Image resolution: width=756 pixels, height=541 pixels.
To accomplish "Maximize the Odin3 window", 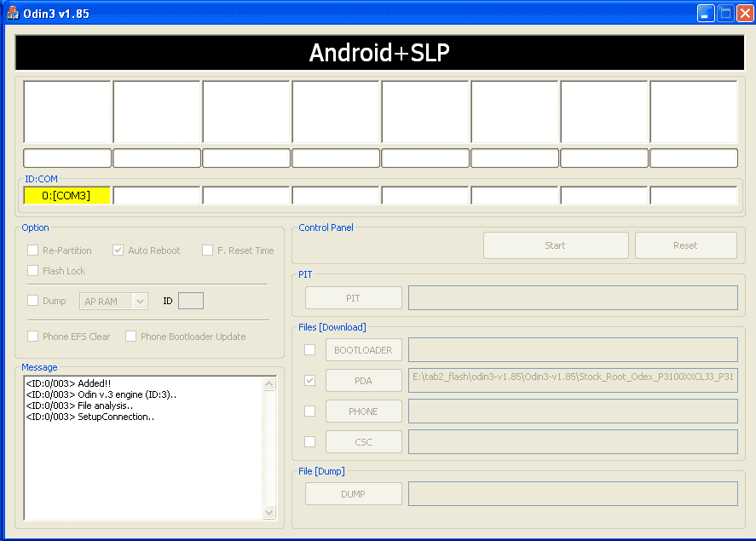I will [725, 14].
